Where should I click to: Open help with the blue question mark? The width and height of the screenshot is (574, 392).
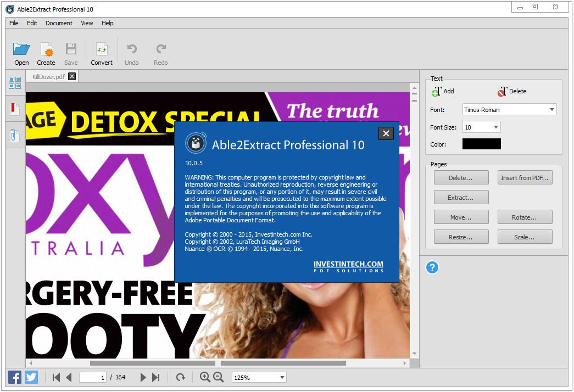432,267
